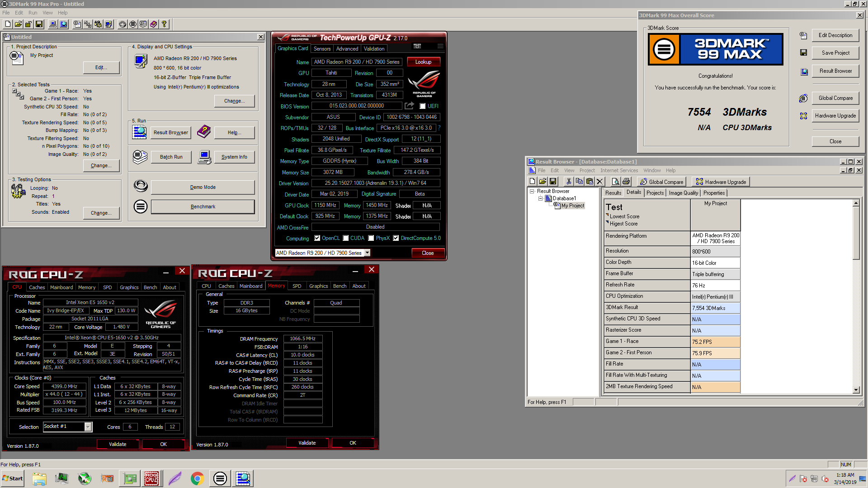Click the Lowest Score sort label
This screenshot has height=488, width=868.
pos(624,216)
